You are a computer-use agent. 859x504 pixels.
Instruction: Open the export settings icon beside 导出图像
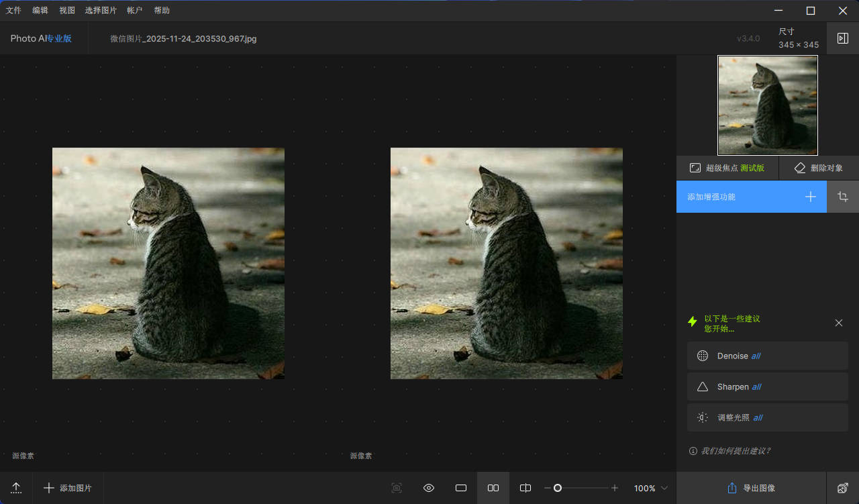tap(843, 488)
